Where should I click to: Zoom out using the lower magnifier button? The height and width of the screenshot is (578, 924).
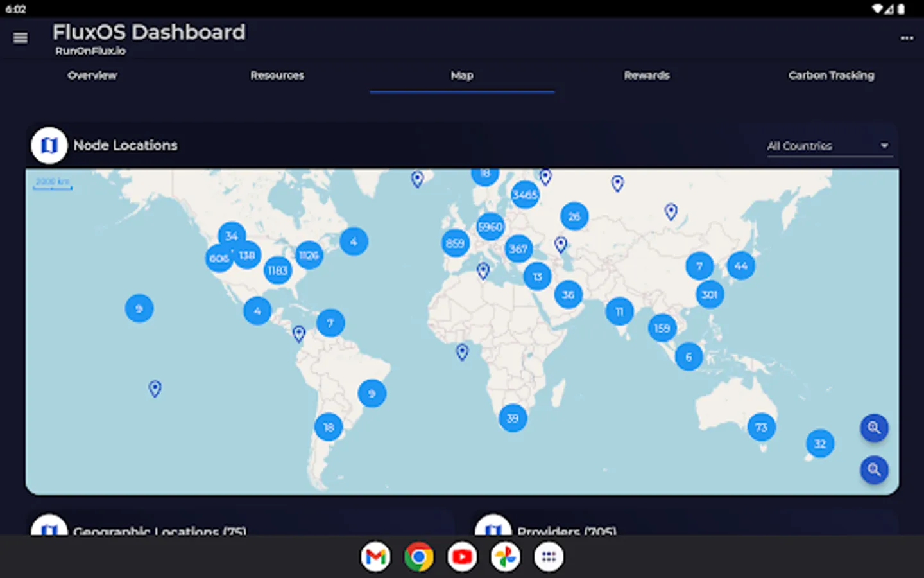click(x=874, y=469)
